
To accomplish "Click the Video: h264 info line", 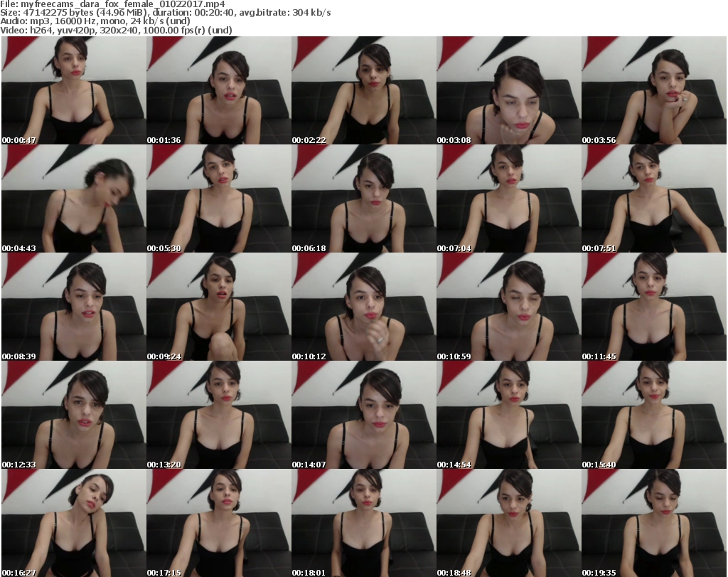I will click(116, 30).
